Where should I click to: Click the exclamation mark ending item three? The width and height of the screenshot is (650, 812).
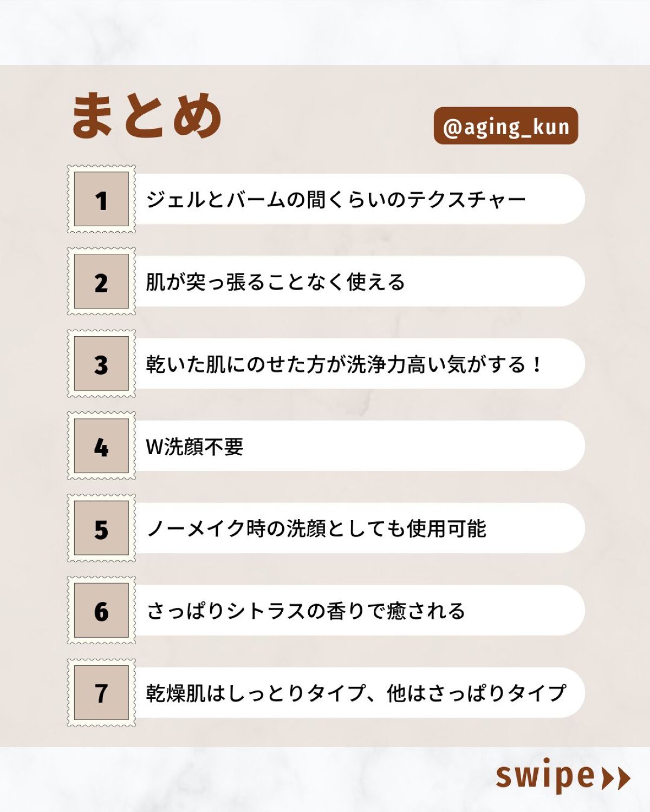[537, 364]
